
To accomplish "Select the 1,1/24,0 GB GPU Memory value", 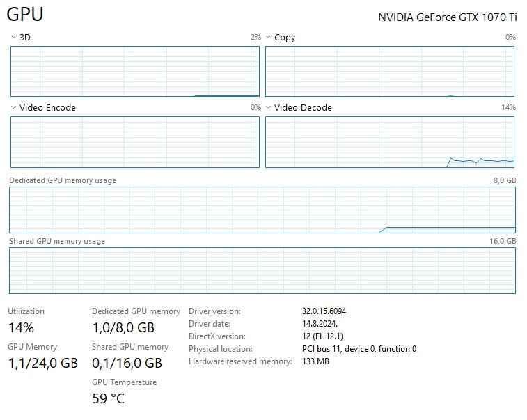I will coord(42,363).
